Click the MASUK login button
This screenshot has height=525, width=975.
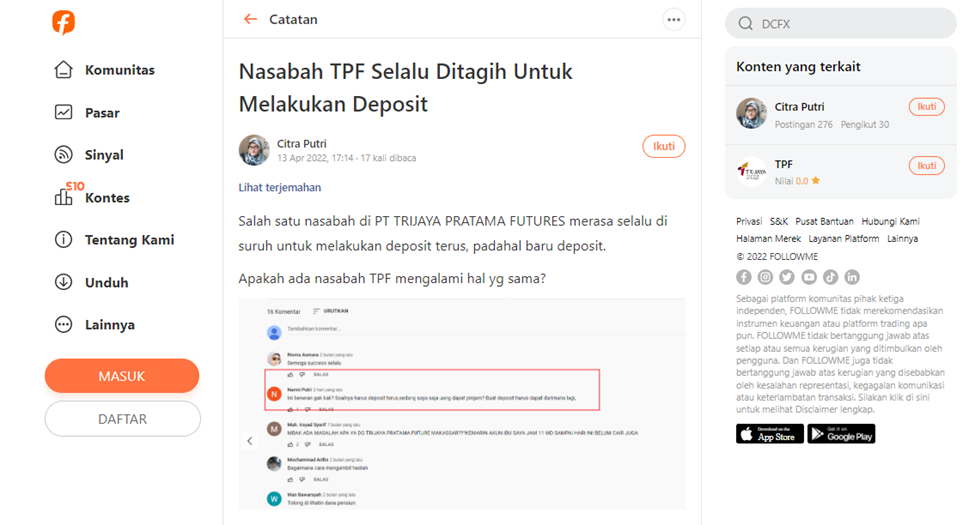pos(122,376)
